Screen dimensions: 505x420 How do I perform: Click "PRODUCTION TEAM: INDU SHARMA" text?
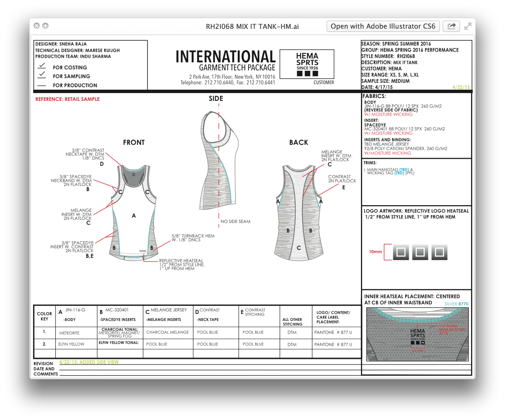point(73,56)
